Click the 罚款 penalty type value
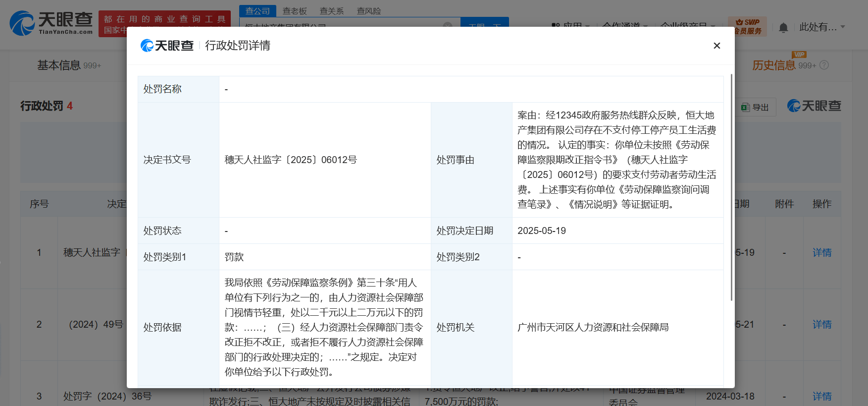Screen dimensions: 868x406 pos(234,257)
